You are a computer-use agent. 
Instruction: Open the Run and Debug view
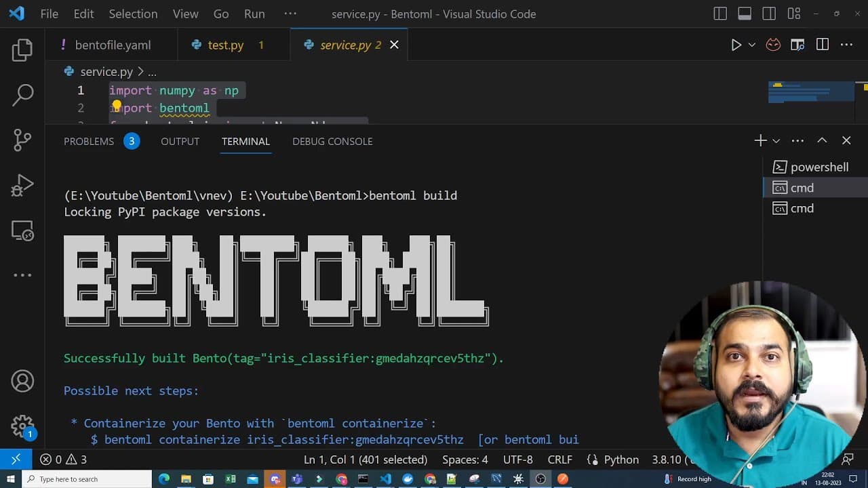[x=22, y=185]
